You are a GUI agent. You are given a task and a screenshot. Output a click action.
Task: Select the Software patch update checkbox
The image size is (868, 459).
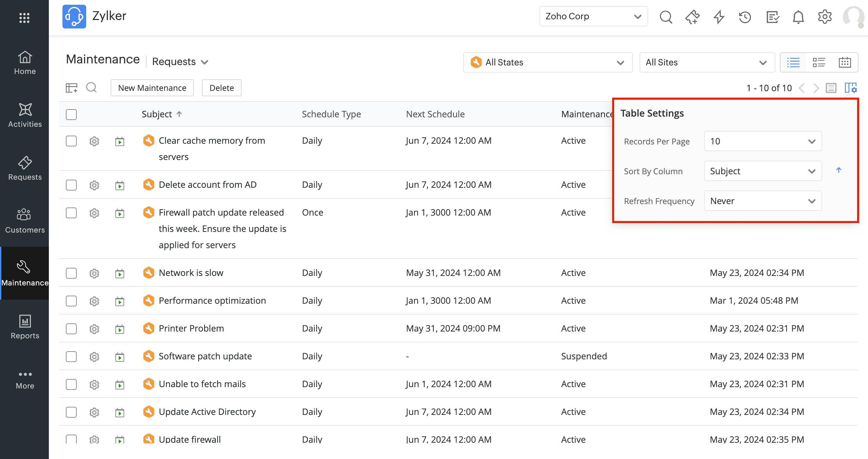[x=71, y=357]
